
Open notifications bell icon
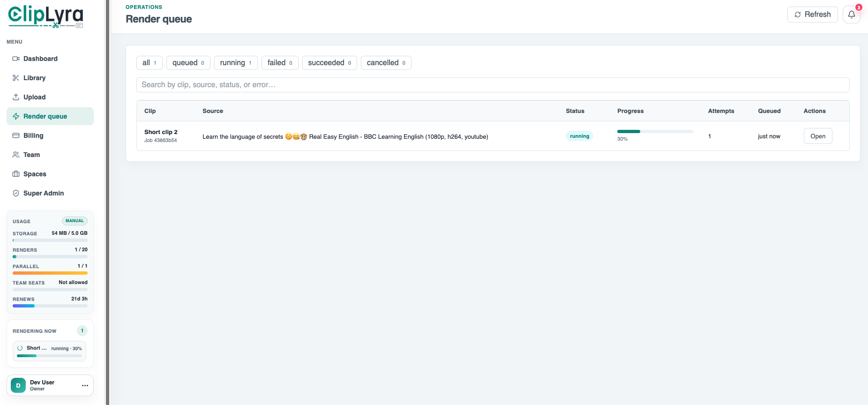point(852,15)
